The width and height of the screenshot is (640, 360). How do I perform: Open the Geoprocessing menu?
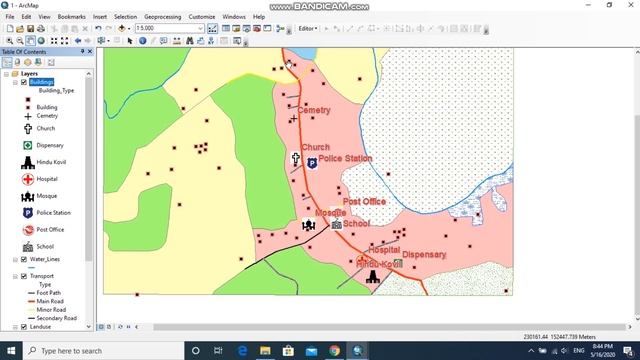tap(162, 17)
